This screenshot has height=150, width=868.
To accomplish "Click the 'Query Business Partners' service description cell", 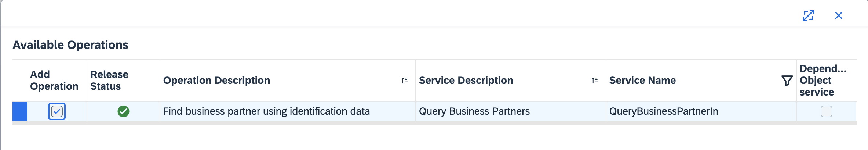I will coord(474,111).
